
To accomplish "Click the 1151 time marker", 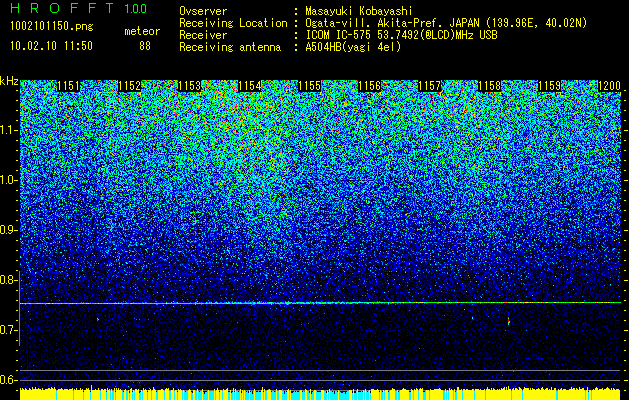I will (x=68, y=86).
